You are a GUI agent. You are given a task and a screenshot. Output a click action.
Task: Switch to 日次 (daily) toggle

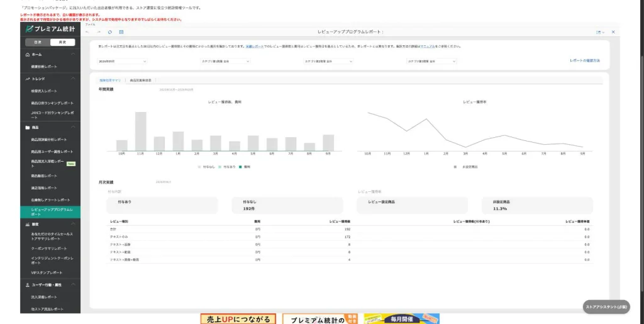[38, 42]
